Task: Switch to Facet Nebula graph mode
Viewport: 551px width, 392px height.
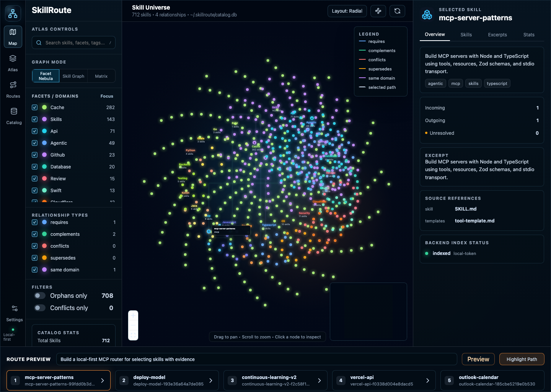Action: coord(46,76)
